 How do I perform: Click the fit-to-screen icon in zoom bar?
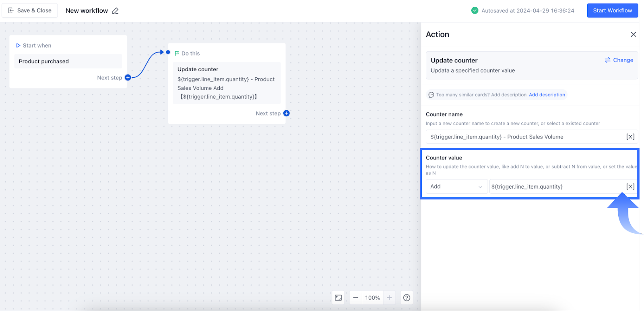click(338, 298)
